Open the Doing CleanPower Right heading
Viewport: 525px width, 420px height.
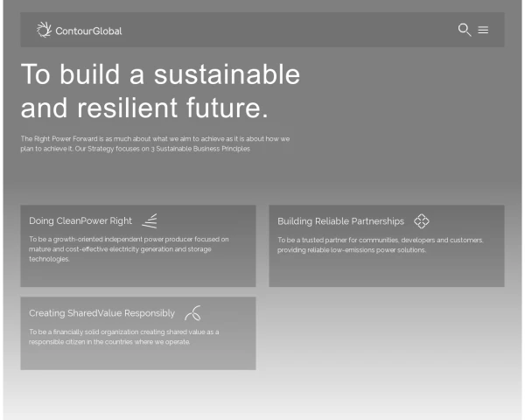click(80, 221)
